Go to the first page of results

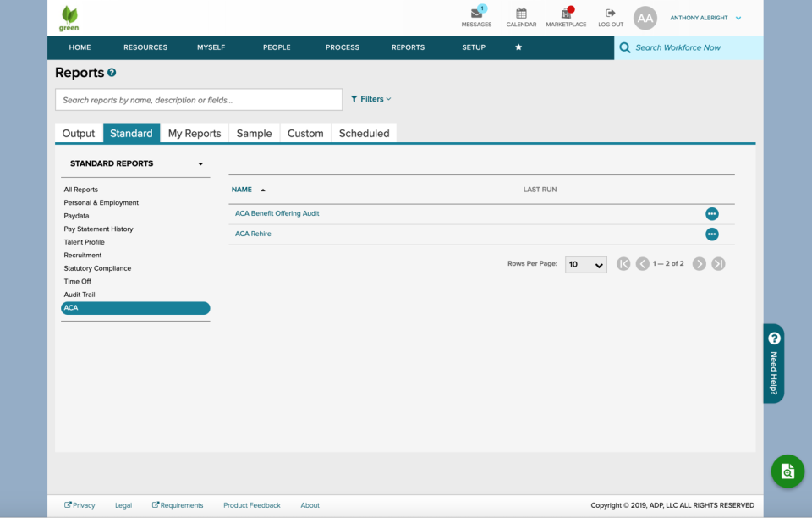623,264
